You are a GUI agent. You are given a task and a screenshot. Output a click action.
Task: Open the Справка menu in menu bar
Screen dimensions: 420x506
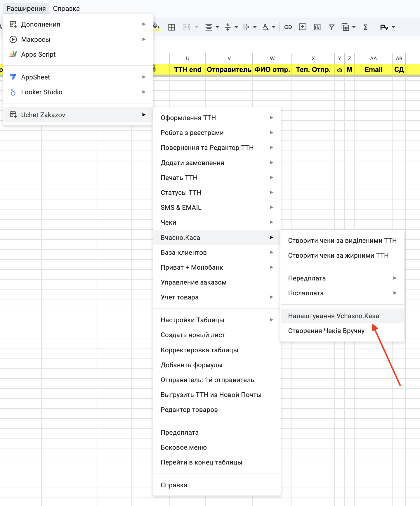[x=66, y=8]
